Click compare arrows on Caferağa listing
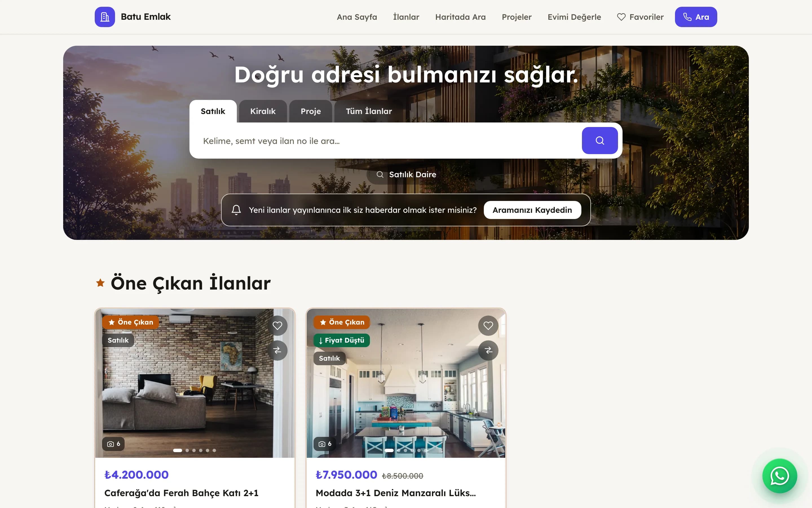 (277, 351)
